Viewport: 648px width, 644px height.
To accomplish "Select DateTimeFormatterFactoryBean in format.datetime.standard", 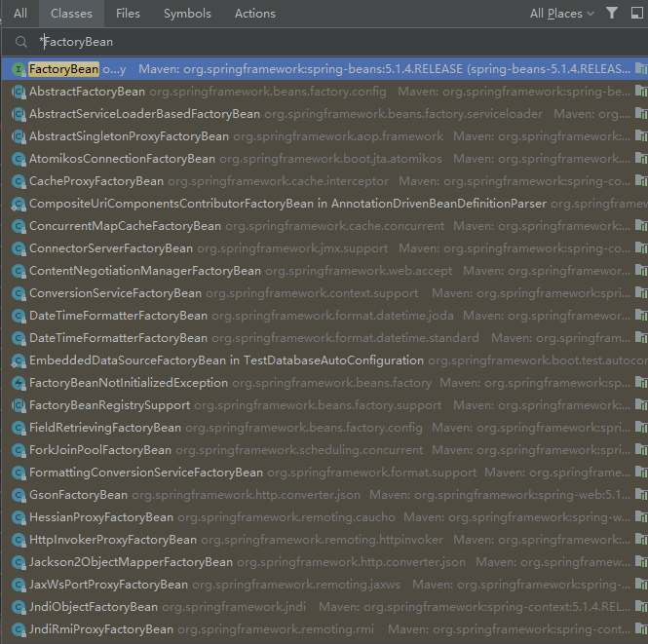I will pos(324,337).
